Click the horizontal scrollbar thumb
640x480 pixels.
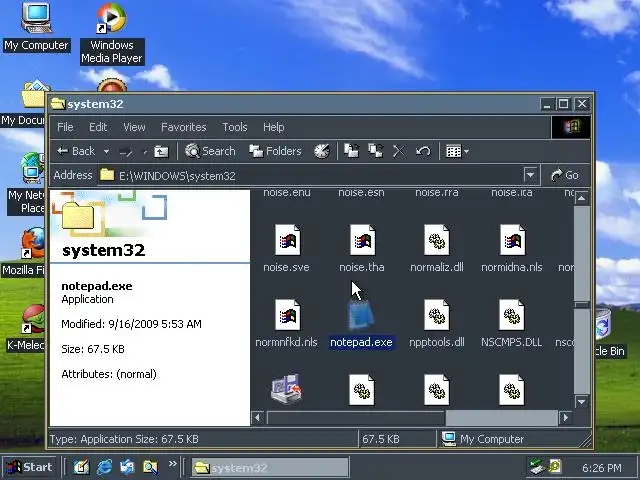(356, 418)
